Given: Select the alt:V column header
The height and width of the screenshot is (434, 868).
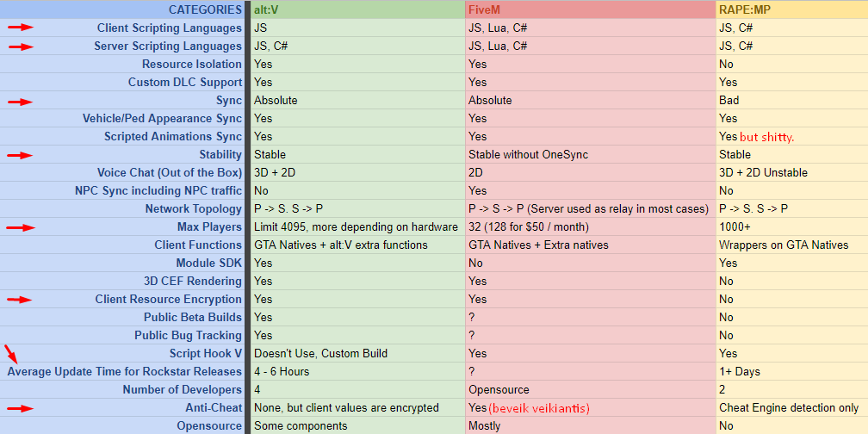Looking at the screenshot, I should [x=357, y=9].
